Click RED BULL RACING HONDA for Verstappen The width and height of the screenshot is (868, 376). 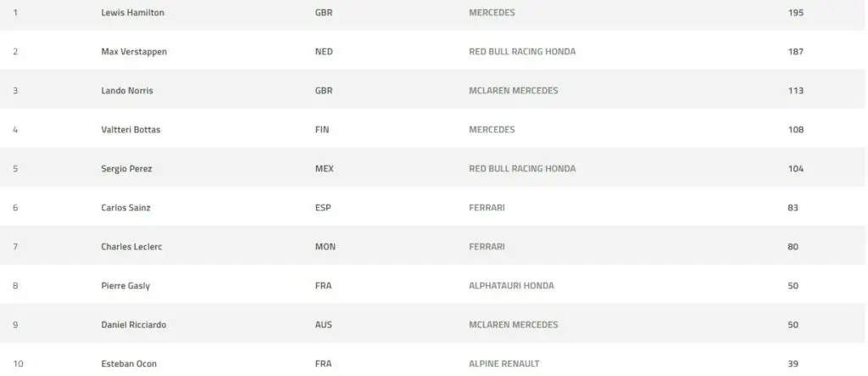pyautogui.click(x=522, y=52)
